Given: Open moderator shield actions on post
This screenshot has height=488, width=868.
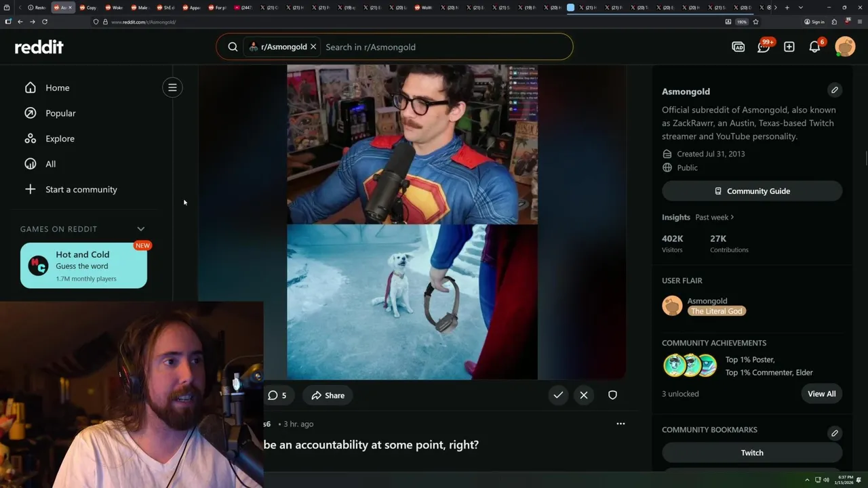Looking at the screenshot, I should (x=612, y=395).
